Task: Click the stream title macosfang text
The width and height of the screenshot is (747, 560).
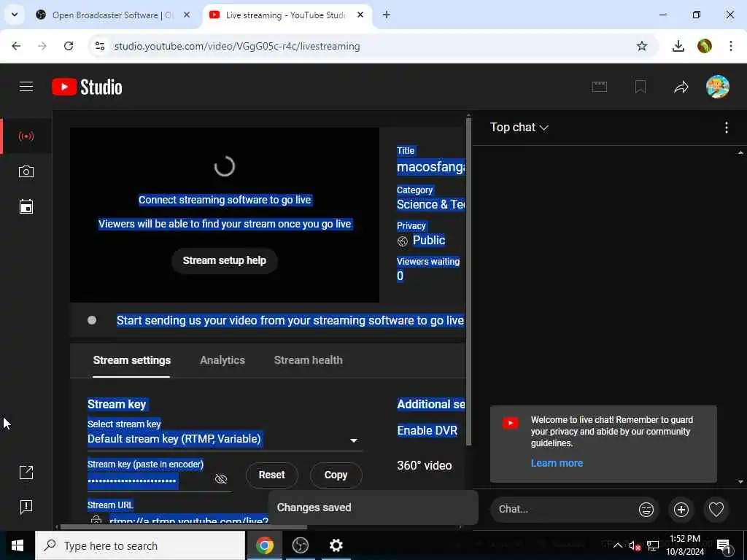Action: pos(430,167)
